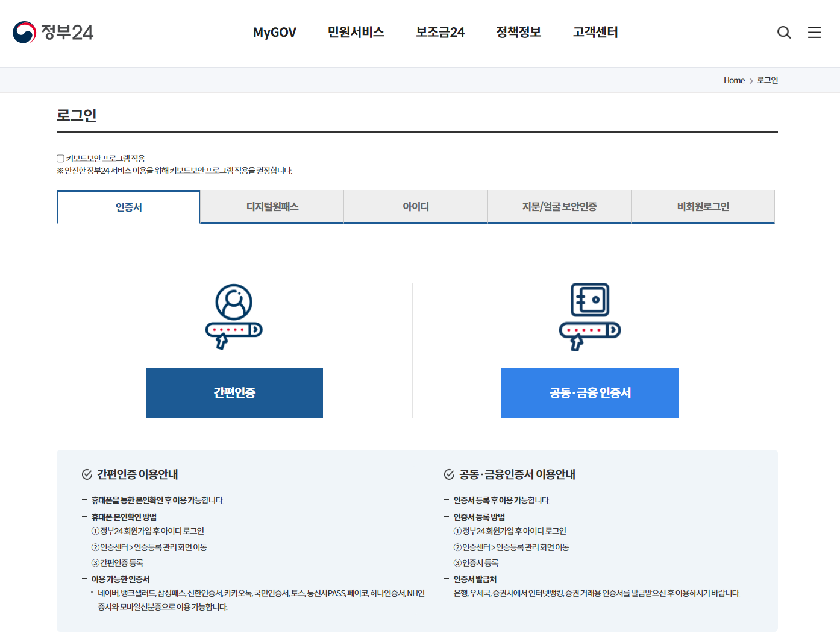Select the 인증서 login tab
The width and height of the screenshot is (840, 639).
[x=128, y=207]
